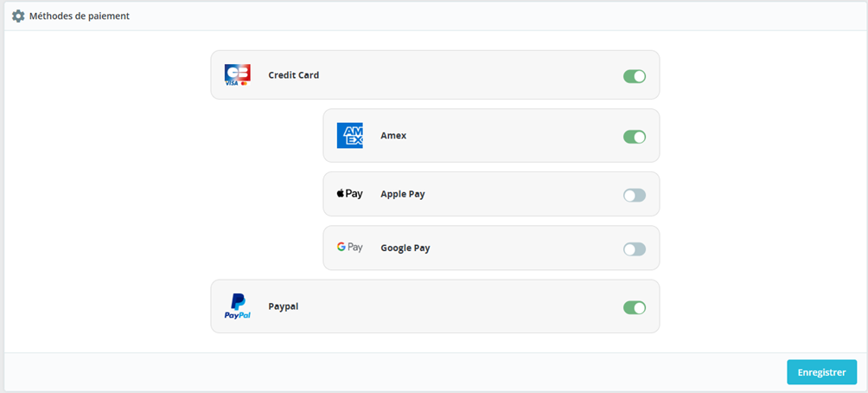
Task: Click the Credit Card label
Action: [x=294, y=75]
